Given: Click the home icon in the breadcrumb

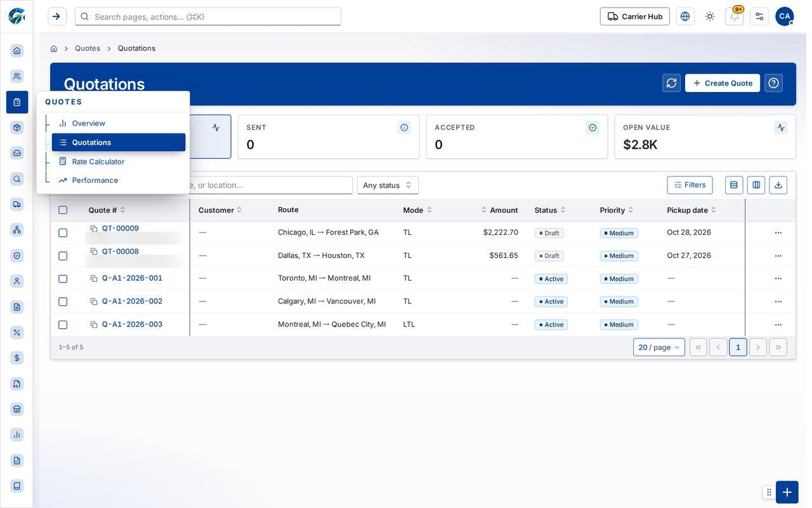Looking at the screenshot, I should click(x=54, y=48).
